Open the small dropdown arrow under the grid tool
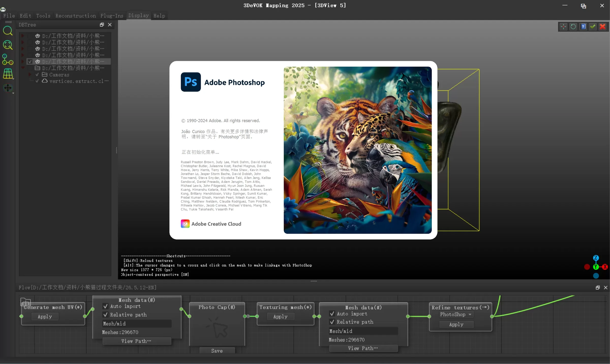610x364 pixels. point(13,79)
